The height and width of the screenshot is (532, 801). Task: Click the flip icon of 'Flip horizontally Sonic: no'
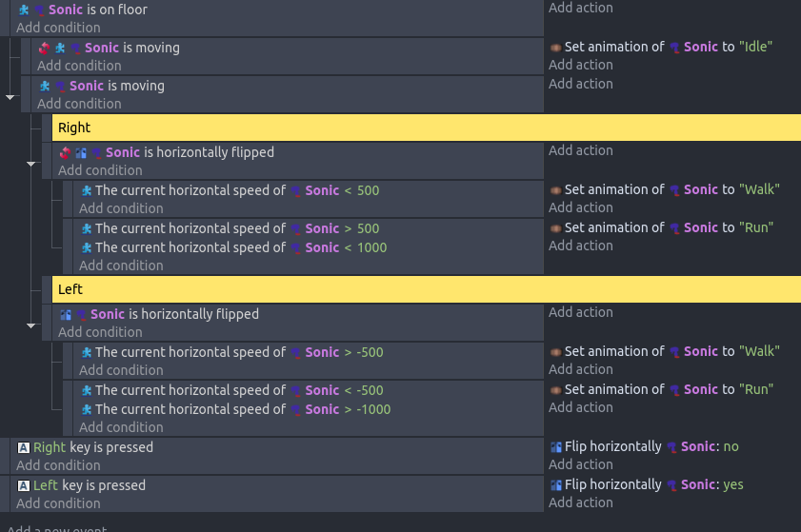point(556,447)
